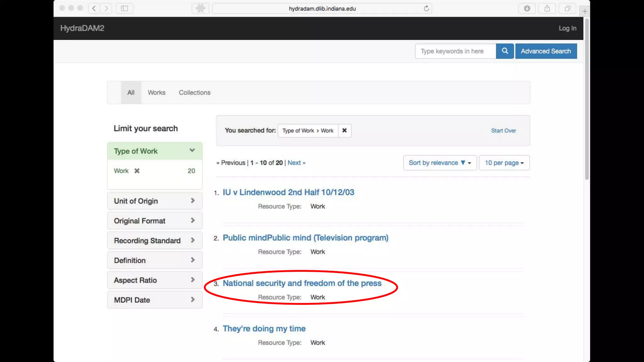Image resolution: width=644 pixels, height=362 pixels.
Task: Click the Advanced Search button
Action: 546,51
